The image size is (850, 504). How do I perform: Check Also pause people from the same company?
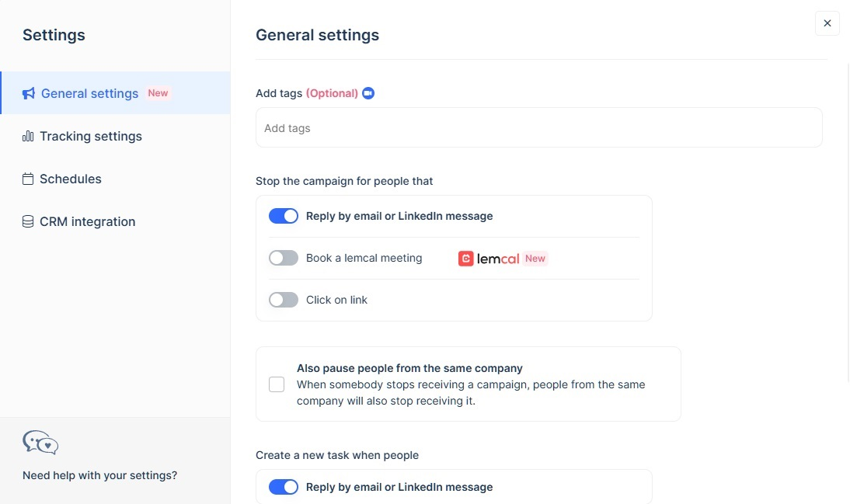coord(277,384)
